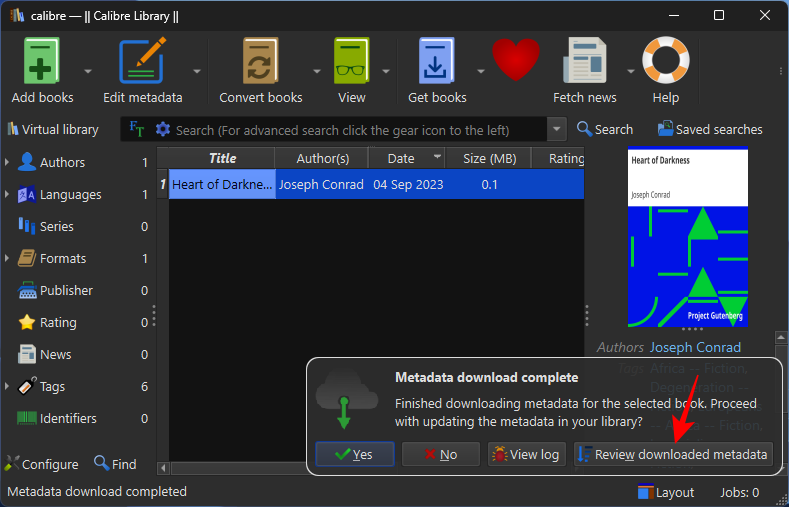Image resolution: width=789 pixels, height=507 pixels.
Task: Expand the Tags tree node
Action: (7, 386)
